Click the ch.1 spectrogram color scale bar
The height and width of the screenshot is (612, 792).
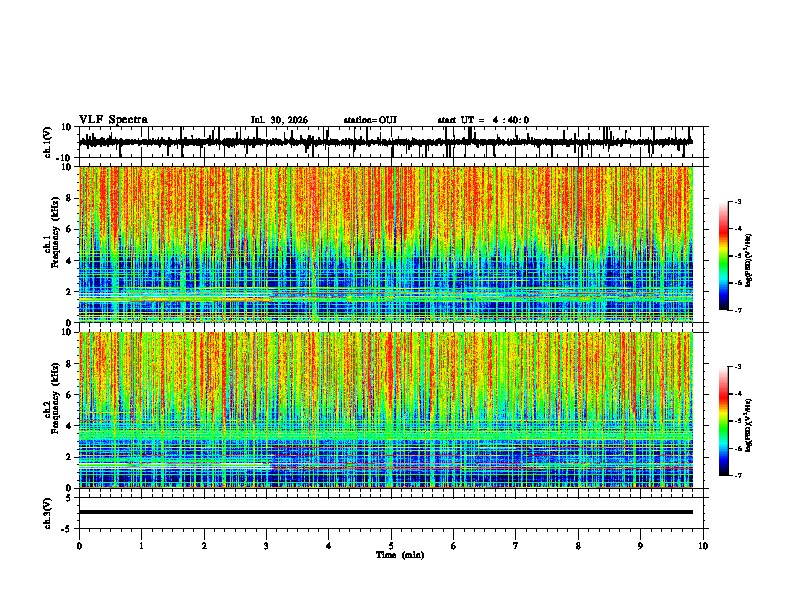[x=723, y=256]
